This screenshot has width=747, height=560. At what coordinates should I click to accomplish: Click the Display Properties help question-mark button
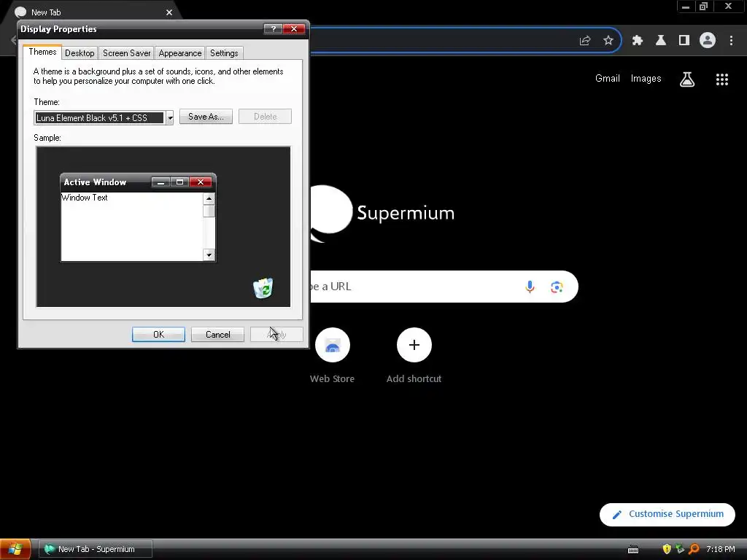(x=274, y=29)
